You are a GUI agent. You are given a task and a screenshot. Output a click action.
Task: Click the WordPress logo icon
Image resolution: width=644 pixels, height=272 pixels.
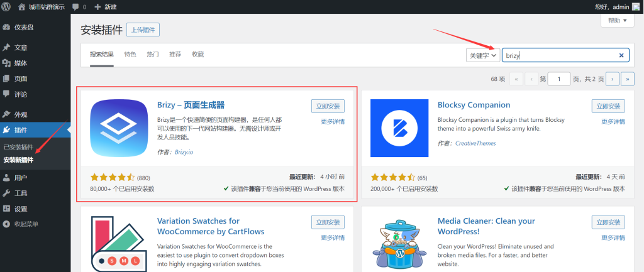pyautogui.click(x=7, y=7)
